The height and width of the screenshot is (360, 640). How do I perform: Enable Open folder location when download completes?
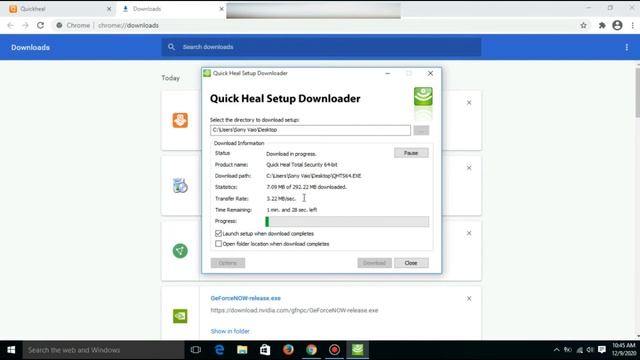coord(218,244)
